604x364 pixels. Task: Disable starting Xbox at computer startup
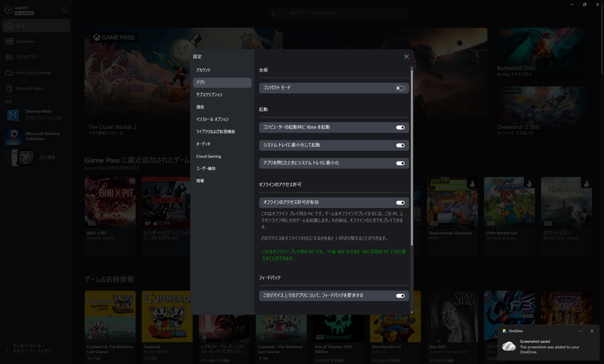click(x=400, y=127)
